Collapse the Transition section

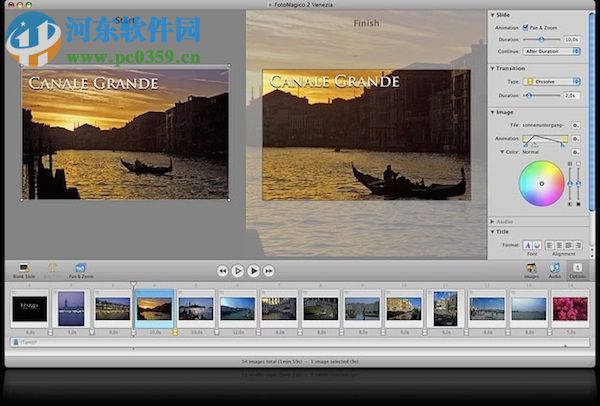pos(493,68)
